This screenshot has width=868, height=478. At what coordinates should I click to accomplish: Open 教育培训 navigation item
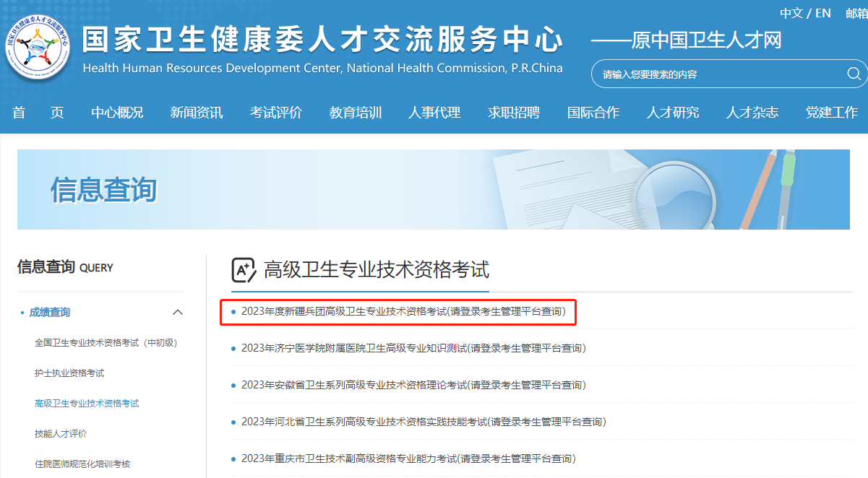click(356, 112)
